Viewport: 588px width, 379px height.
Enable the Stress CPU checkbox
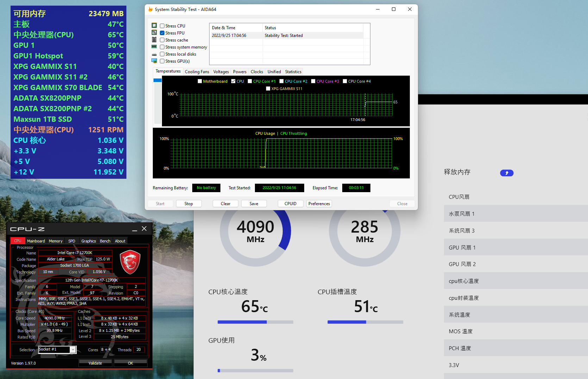162,26
